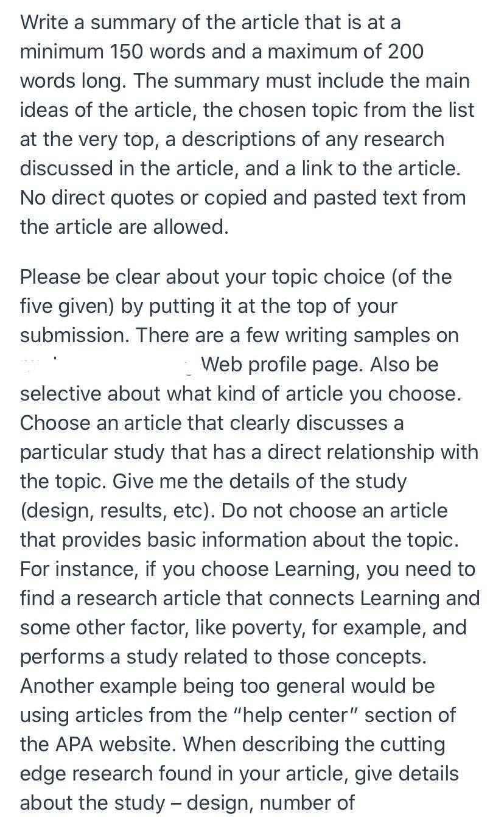Click the words "For instance"
The width and height of the screenshot is (504, 817).
(x=77, y=569)
